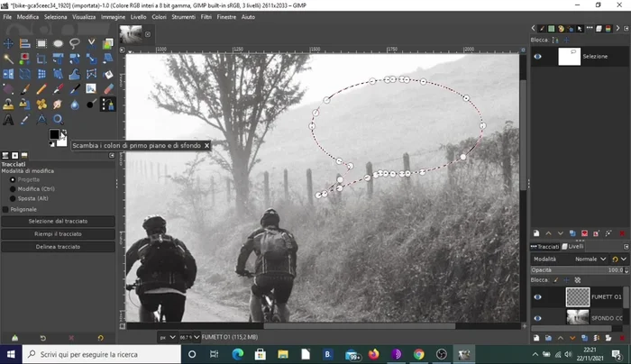Select the Free Select lasso tool
Viewport: 631px width, 364px height.
75,42
